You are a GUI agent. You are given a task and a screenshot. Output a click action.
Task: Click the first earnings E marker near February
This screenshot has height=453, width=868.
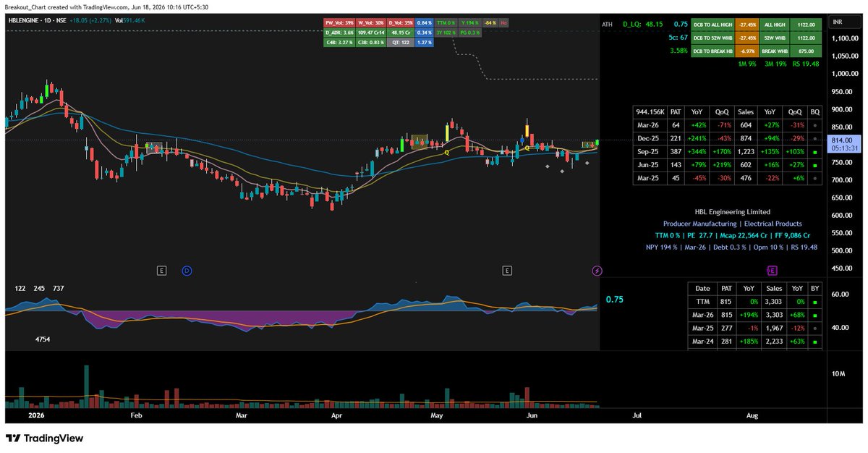162,271
